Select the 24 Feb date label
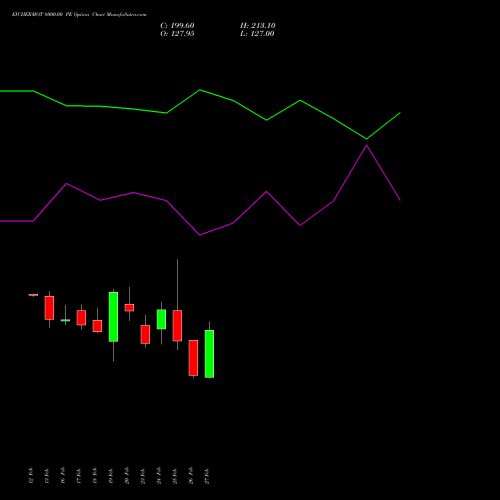 pyautogui.click(x=159, y=476)
